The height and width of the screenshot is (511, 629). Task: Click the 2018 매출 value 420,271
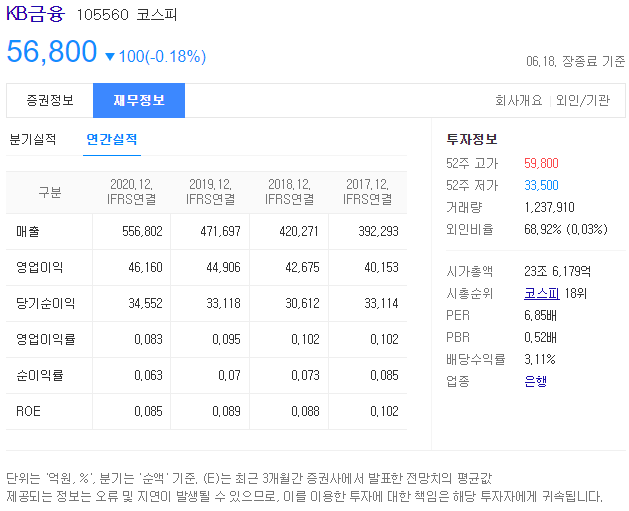(299, 231)
